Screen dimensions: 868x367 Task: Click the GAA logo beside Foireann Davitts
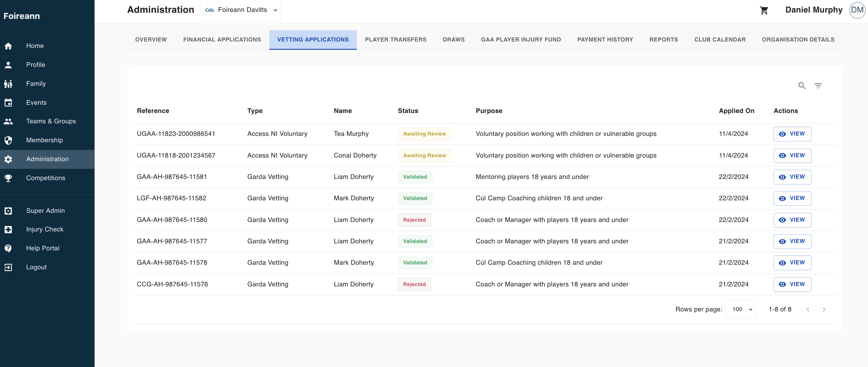[210, 10]
